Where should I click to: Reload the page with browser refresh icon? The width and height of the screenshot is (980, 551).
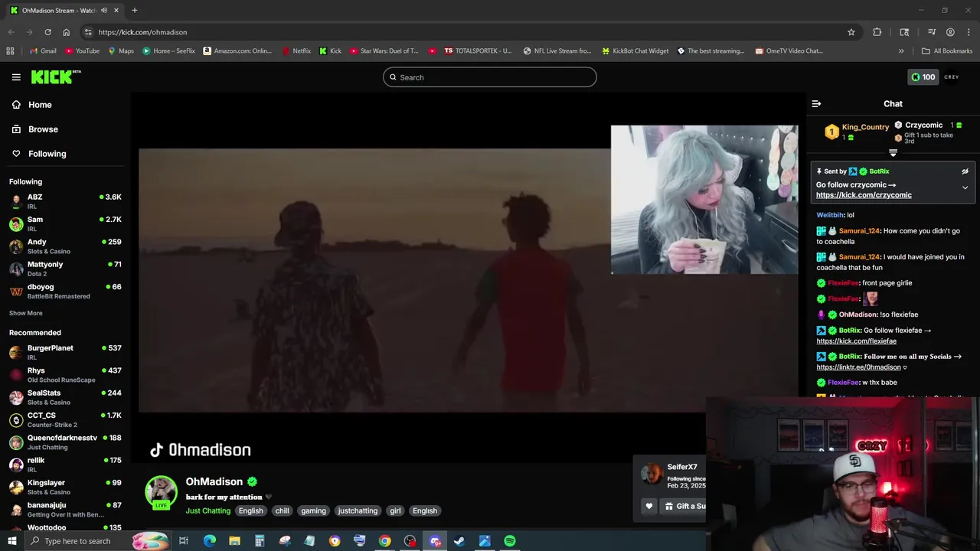pos(47,32)
